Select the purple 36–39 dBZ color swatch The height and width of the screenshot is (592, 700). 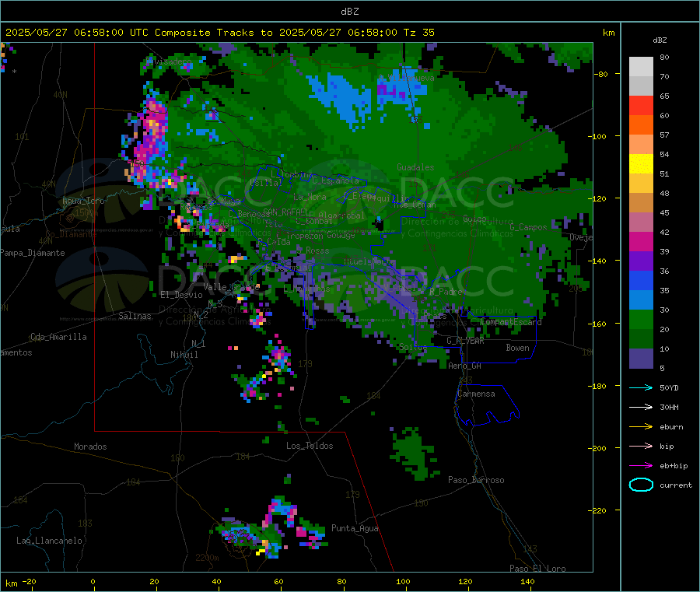click(641, 261)
